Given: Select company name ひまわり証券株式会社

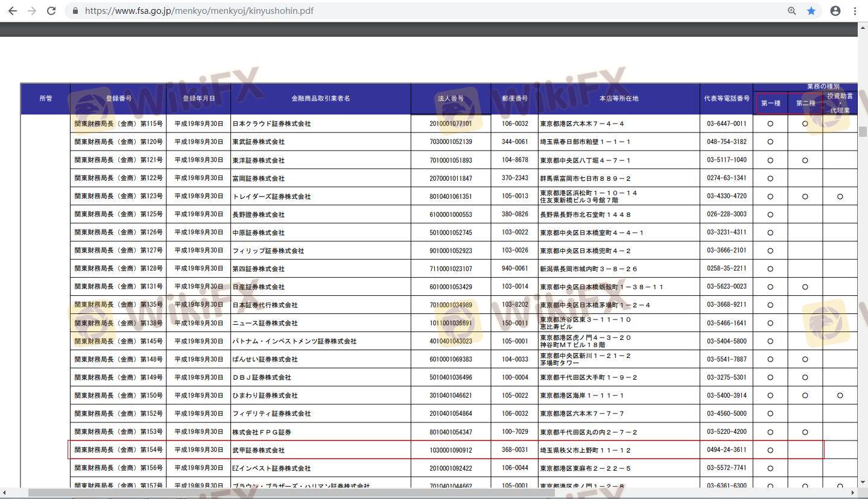Looking at the screenshot, I should point(265,395).
